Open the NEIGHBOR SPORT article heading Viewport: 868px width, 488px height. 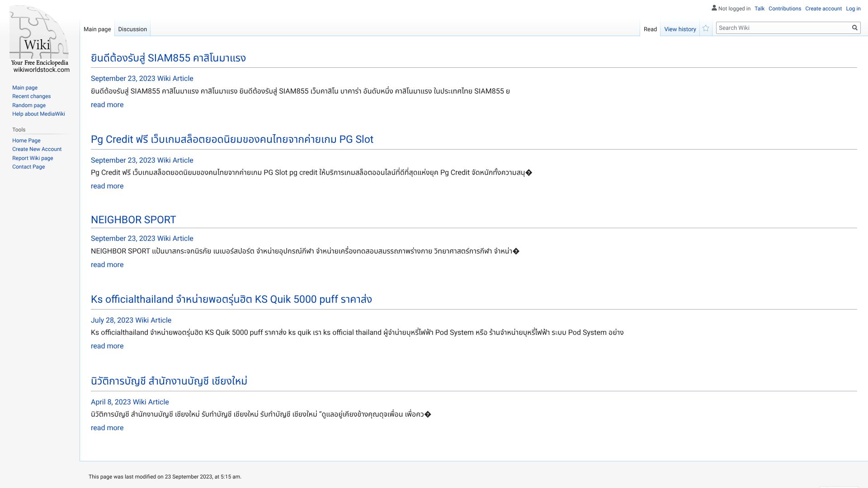tap(133, 220)
